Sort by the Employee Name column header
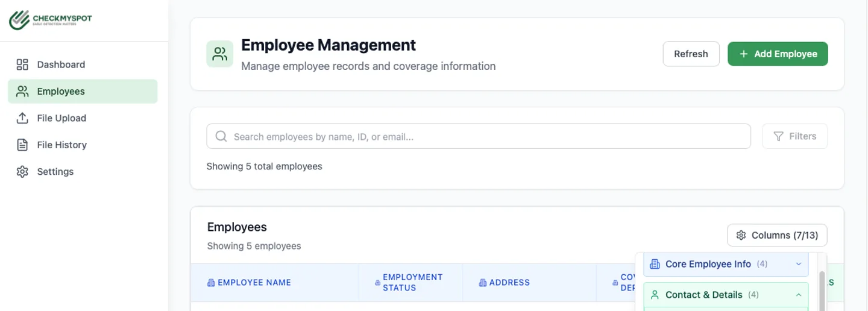Screen dimensions: 868x311 (275, 282)
